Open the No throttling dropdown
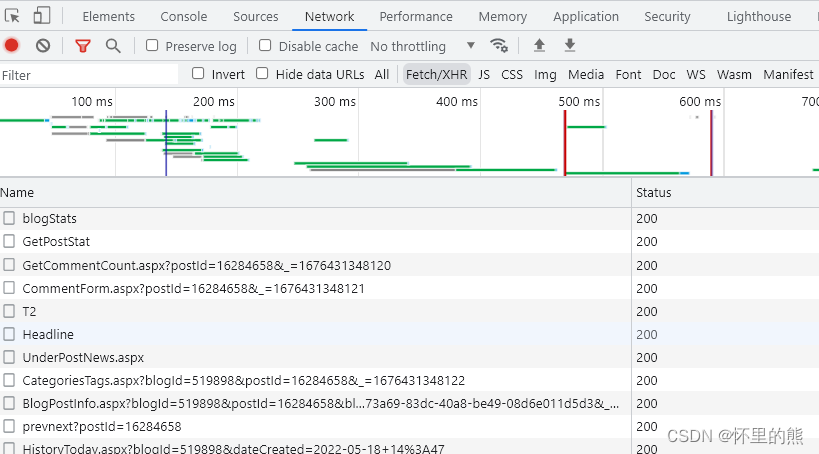The width and height of the screenshot is (819, 454). click(423, 46)
